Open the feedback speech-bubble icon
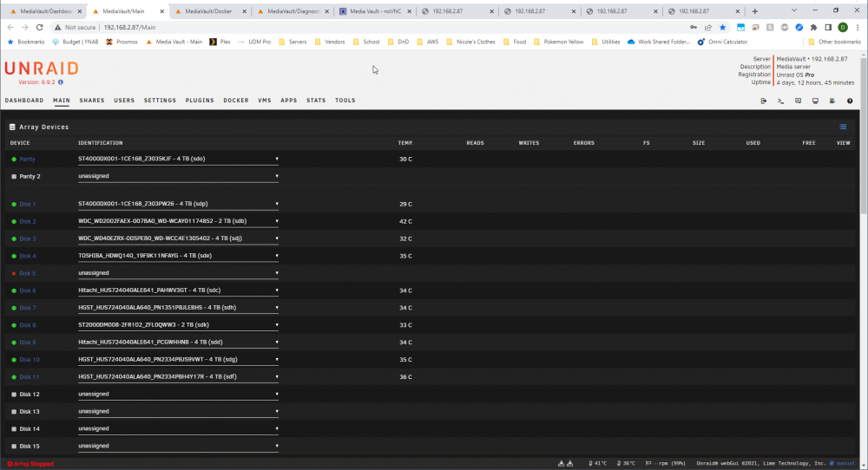The image size is (868, 470). pyautogui.click(x=798, y=101)
